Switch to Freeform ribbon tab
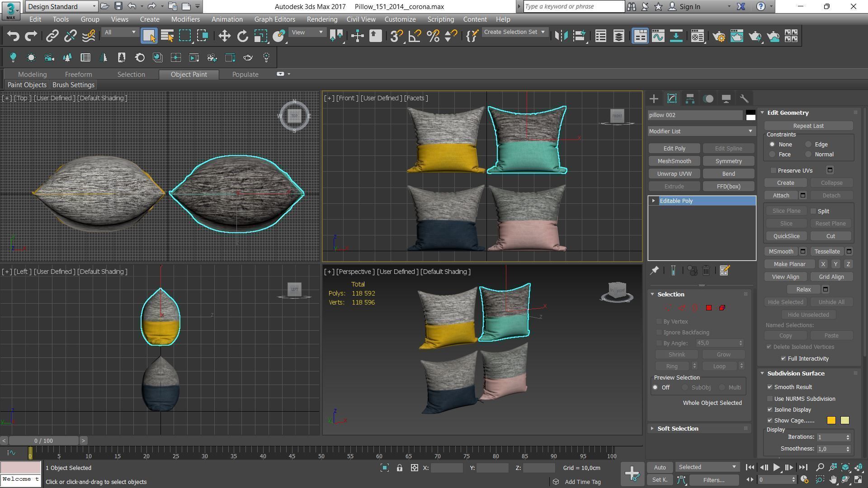The height and width of the screenshot is (488, 868). pyautogui.click(x=78, y=75)
